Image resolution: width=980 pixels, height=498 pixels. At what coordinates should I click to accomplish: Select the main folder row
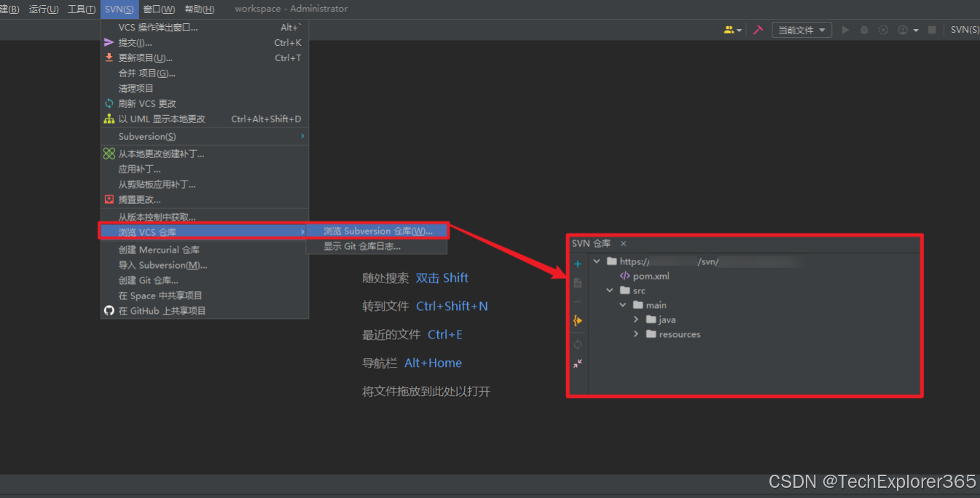pos(649,305)
